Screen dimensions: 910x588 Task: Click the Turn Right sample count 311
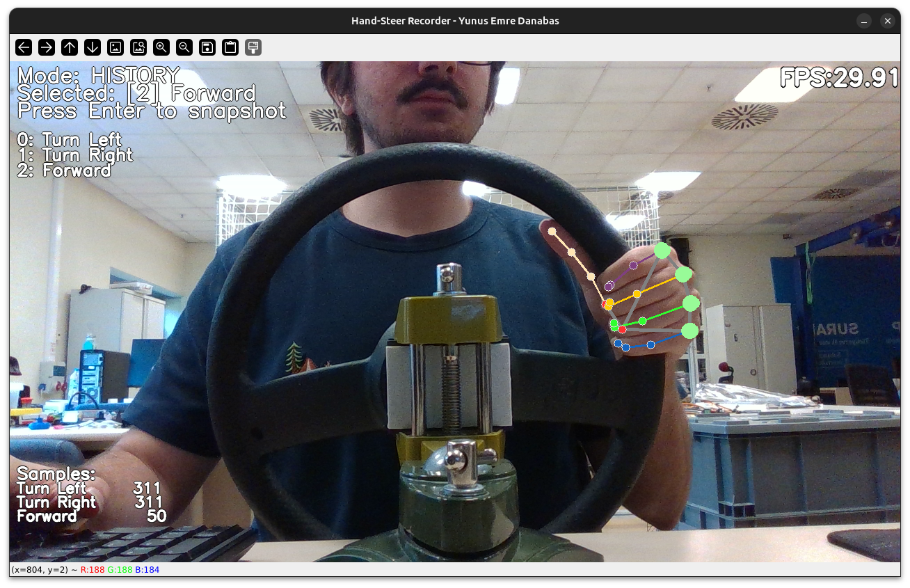point(148,502)
